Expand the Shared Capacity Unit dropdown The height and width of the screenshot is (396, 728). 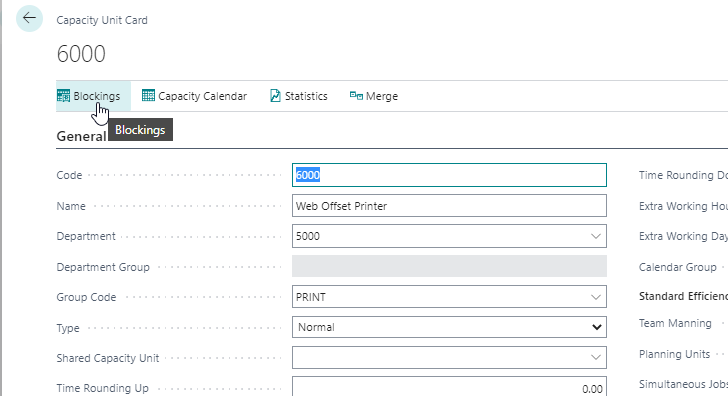pos(596,357)
